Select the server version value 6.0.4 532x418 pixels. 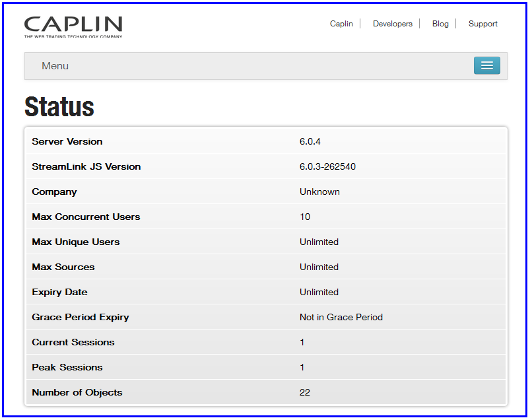click(310, 141)
